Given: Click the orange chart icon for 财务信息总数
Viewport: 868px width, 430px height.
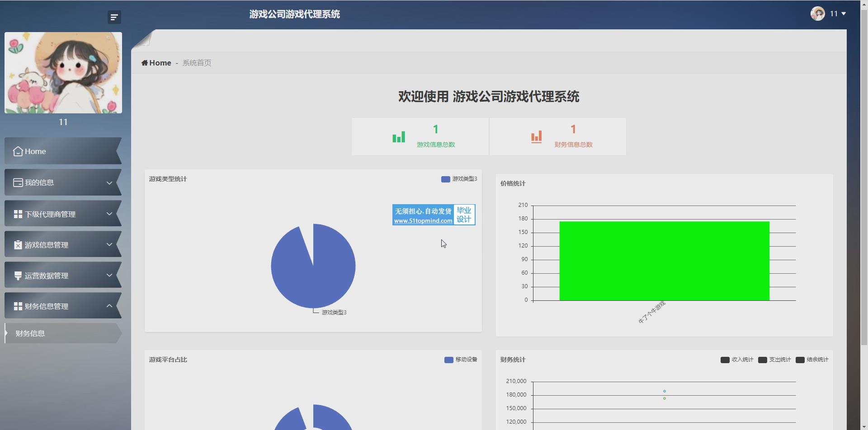Looking at the screenshot, I should pyautogui.click(x=536, y=137).
